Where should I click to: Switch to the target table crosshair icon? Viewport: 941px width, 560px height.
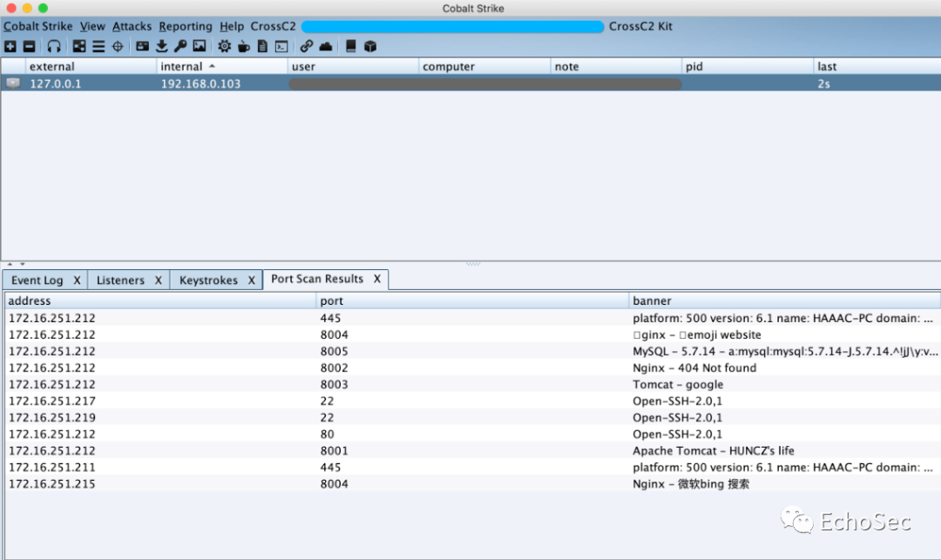pos(118,46)
